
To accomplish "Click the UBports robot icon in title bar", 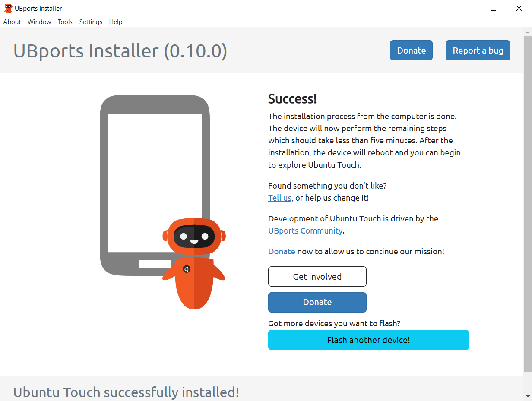I will click(8, 8).
